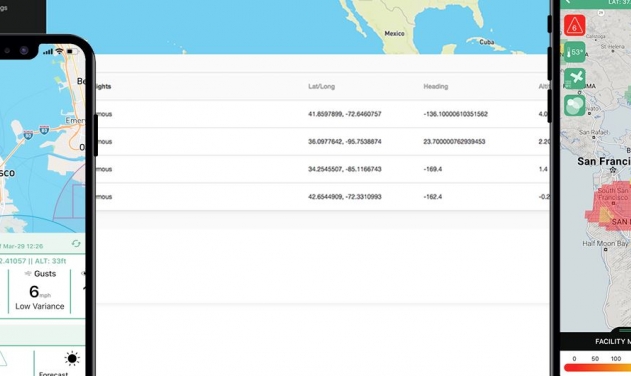
Task: Tap the Mar-29 12:26 timestamp
Action: 23,246
